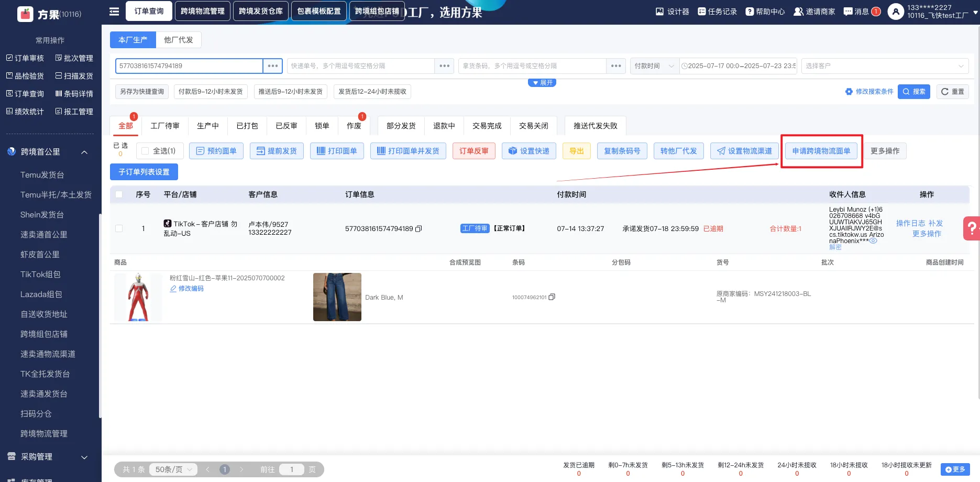Click the red floating help question icon

tap(972, 228)
